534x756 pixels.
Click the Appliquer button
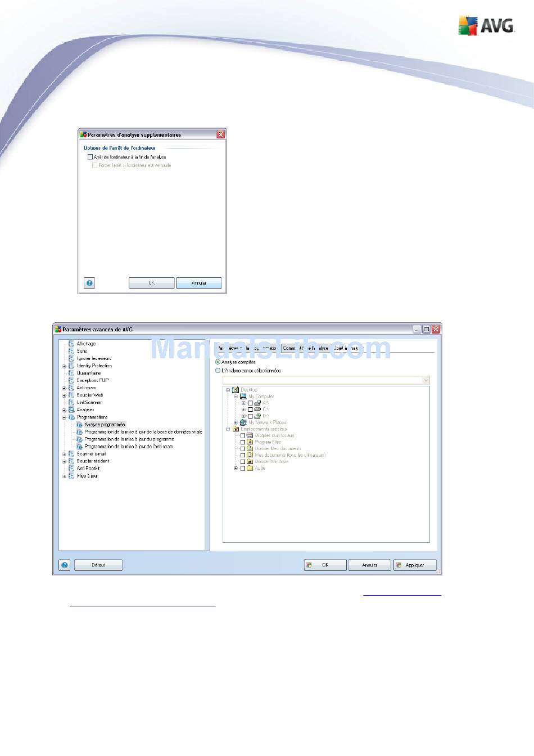pos(415,565)
